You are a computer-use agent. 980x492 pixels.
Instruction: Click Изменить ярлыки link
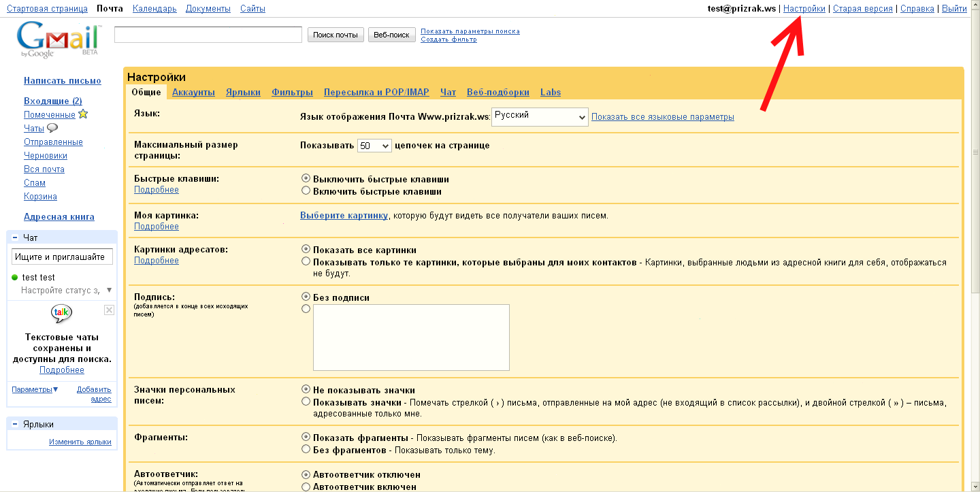coord(80,442)
